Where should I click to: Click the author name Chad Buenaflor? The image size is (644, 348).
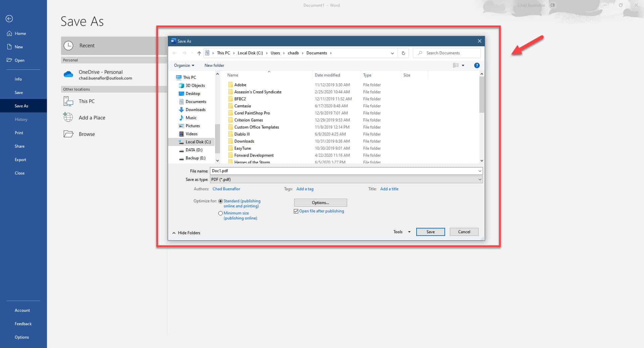tap(226, 189)
